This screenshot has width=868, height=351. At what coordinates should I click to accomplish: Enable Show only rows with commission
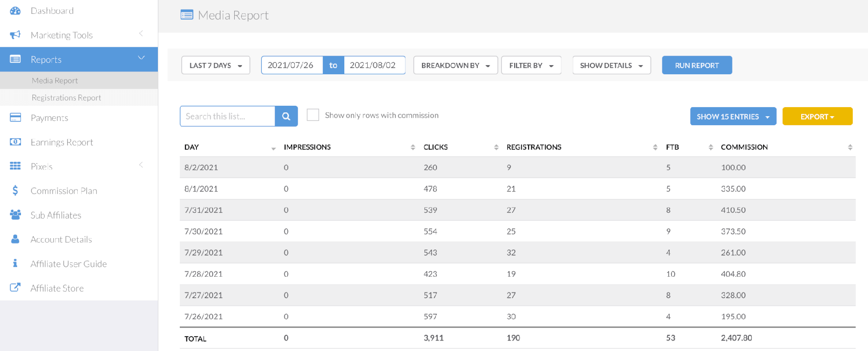pos(313,115)
